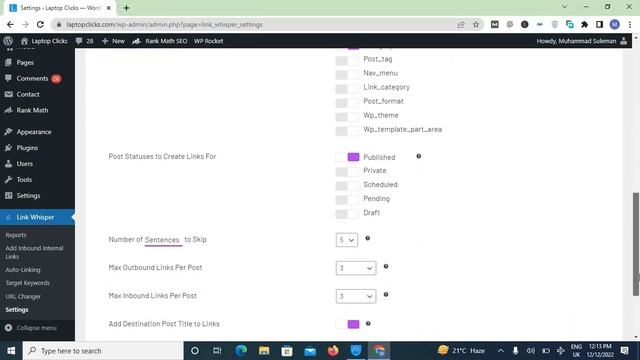Show help for Post Statuses setting
Viewport: 640px width, 360px height.
click(x=418, y=156)
